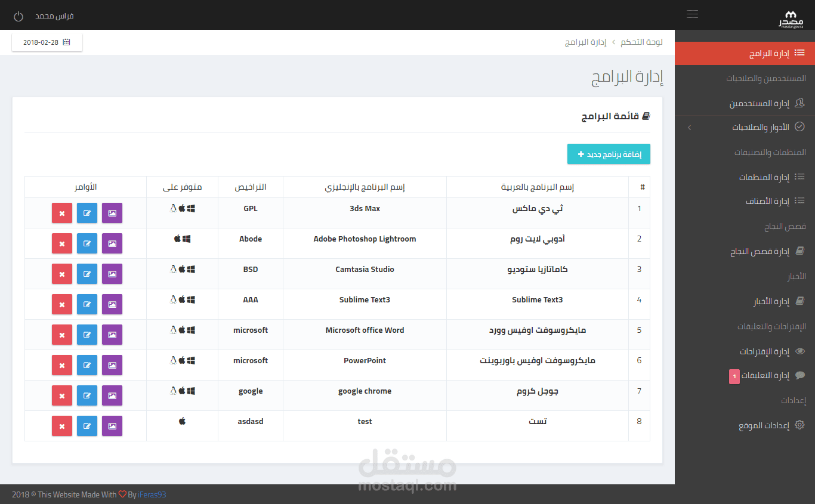Open images for Adobe Photoshop Lightroom
Screen dimensions: 815x504
tap(112, 243)
